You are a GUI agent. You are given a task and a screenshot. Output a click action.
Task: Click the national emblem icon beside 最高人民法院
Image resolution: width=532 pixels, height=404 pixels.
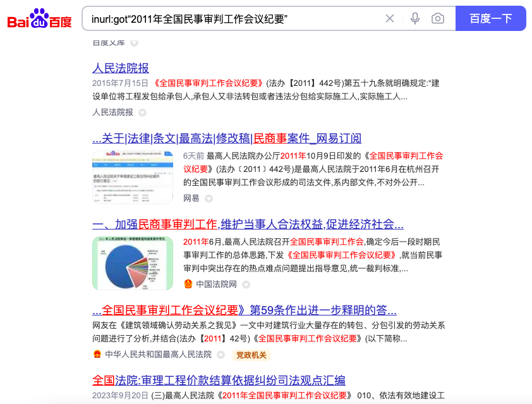pos(97,355)
